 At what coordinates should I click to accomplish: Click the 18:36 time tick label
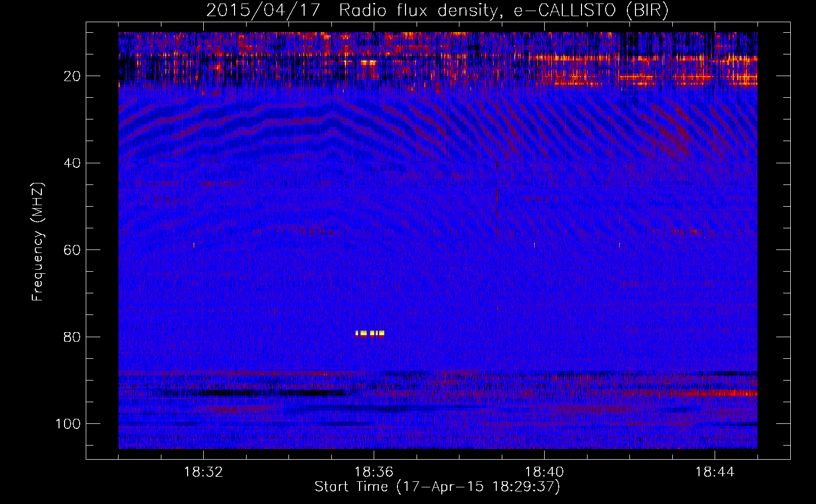374,472
